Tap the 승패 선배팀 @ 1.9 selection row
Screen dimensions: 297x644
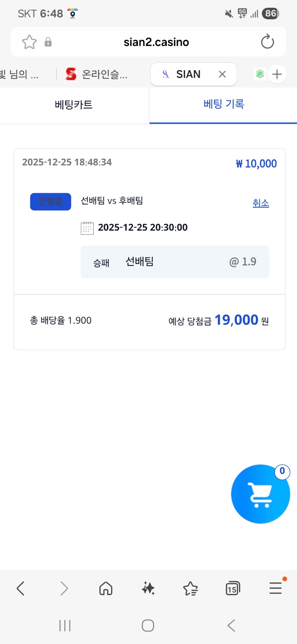coord(175,262)
